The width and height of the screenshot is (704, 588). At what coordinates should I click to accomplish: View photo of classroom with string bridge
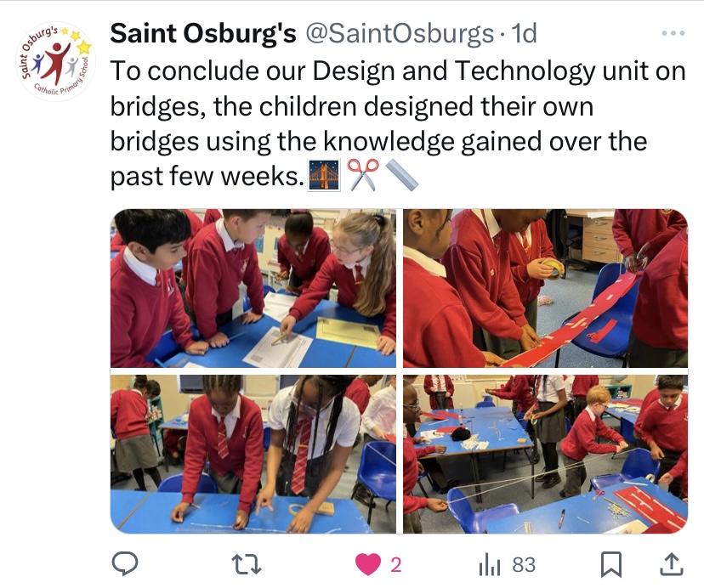coord(546,455)
